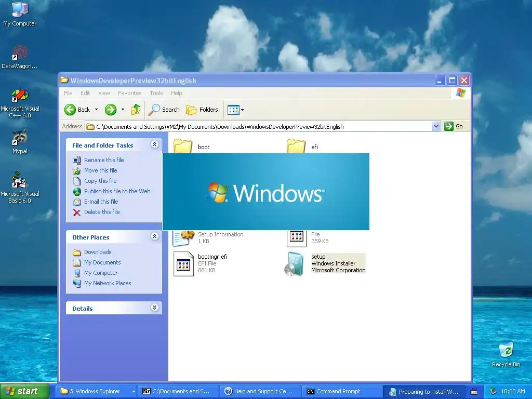
Task: Select the Setup Information file icon
Action: pyautogui.click(x=183, y=237)
